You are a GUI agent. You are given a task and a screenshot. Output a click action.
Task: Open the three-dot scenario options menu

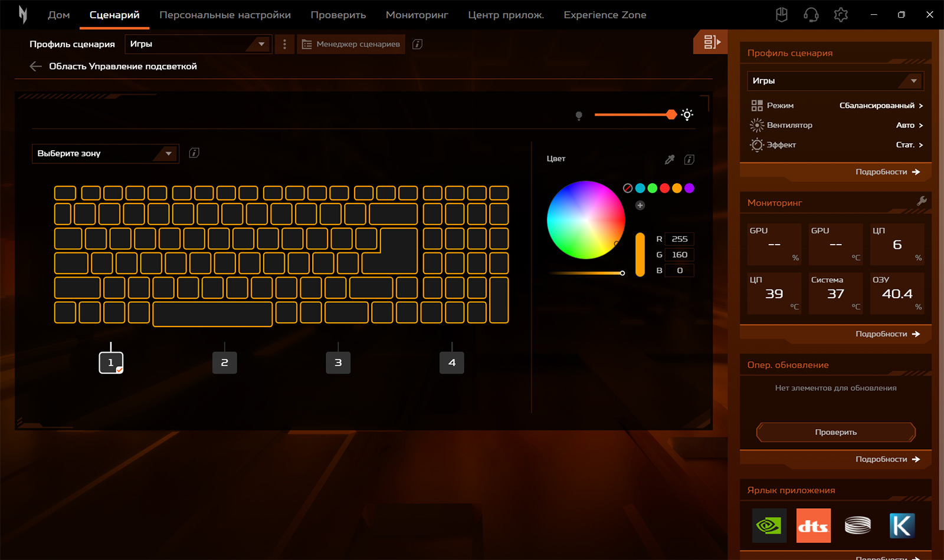click(x=284, y=44)
